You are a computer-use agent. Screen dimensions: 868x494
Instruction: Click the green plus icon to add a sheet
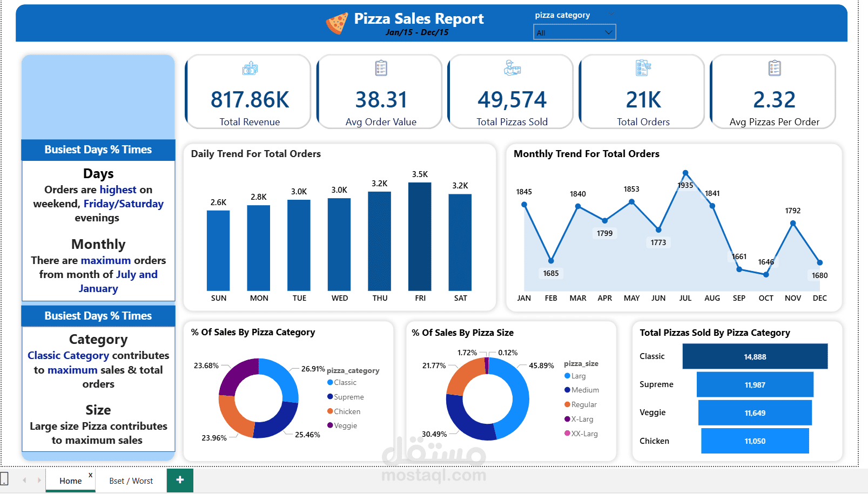(x=180, y=480)
